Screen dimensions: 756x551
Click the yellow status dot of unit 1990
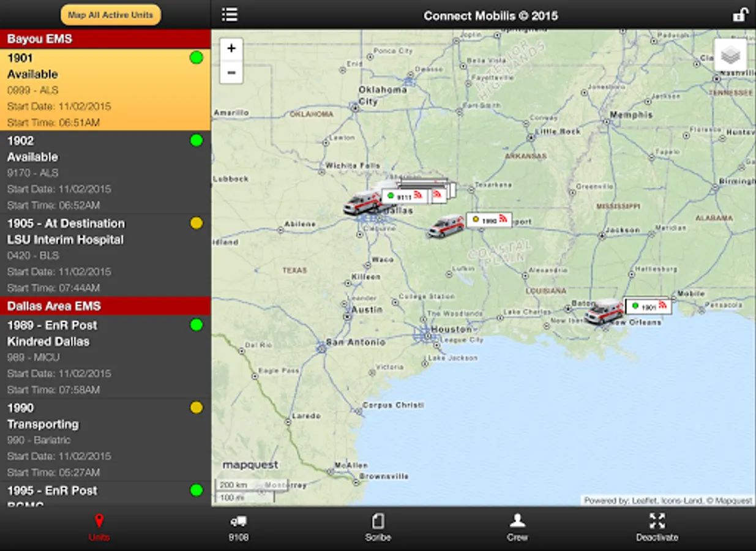pyautogui.click(x=196, y=407)
